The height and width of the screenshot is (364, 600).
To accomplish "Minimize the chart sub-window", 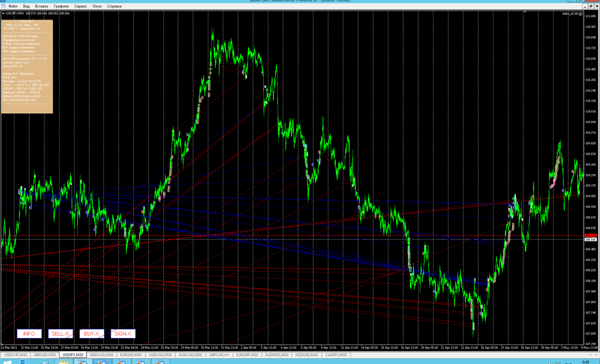I will [585, 7].
